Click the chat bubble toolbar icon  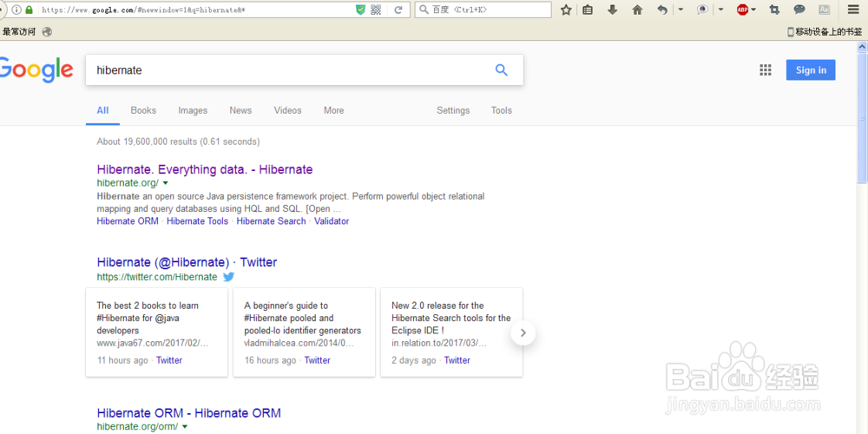click(x=799, y=10)
